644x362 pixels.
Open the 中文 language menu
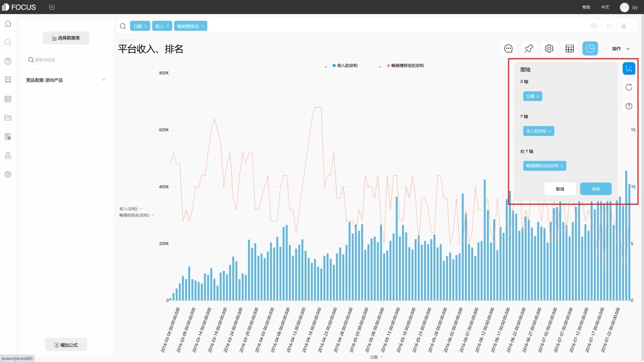[605, 7]
